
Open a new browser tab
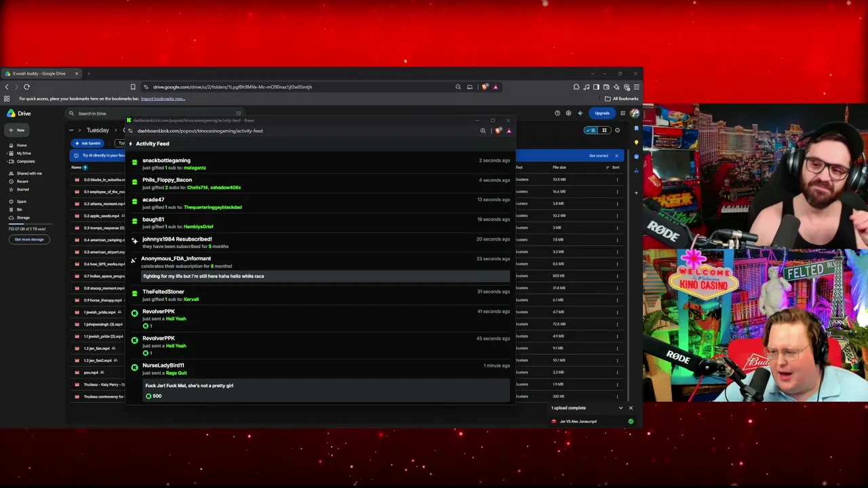(89, 73)
